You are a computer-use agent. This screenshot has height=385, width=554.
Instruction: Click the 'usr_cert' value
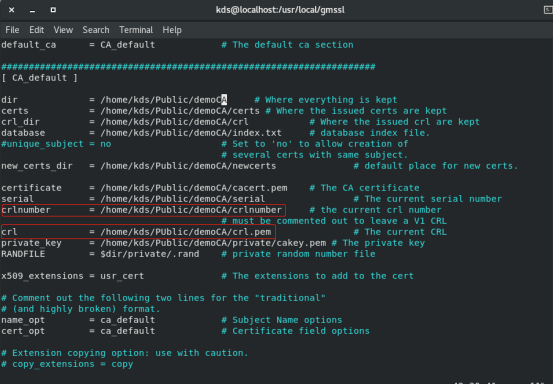point(122,276)
